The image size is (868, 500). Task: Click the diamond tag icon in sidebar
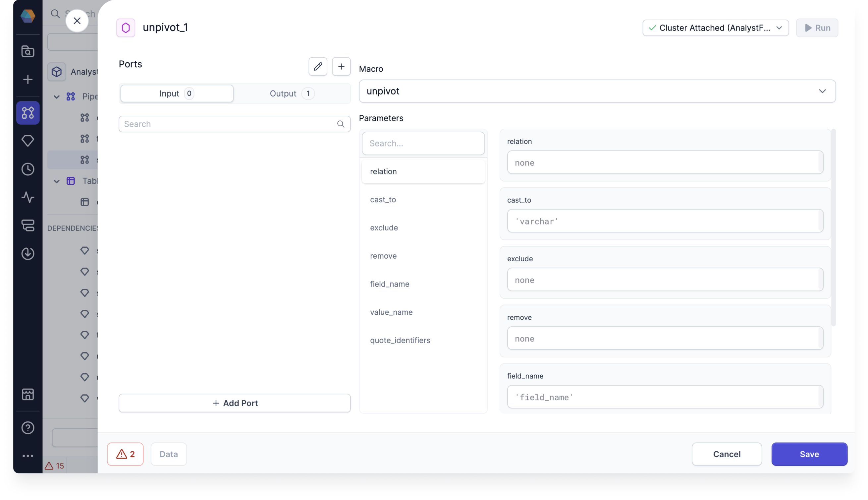pyautogui.click(x=28, y=141)
